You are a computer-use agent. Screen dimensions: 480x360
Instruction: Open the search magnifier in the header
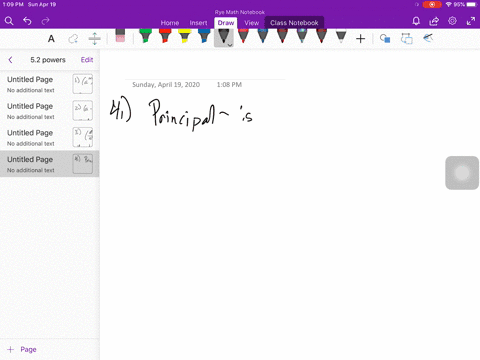pos(9,21)
